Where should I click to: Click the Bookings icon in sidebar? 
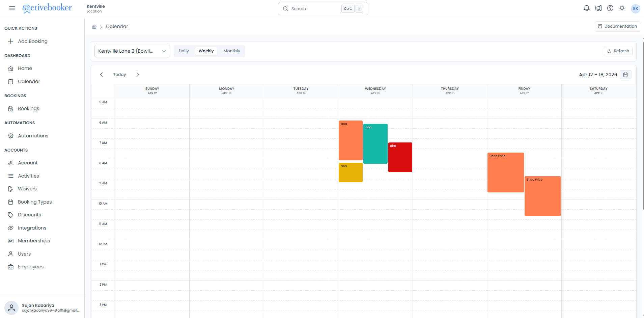(x=11, y=109)
